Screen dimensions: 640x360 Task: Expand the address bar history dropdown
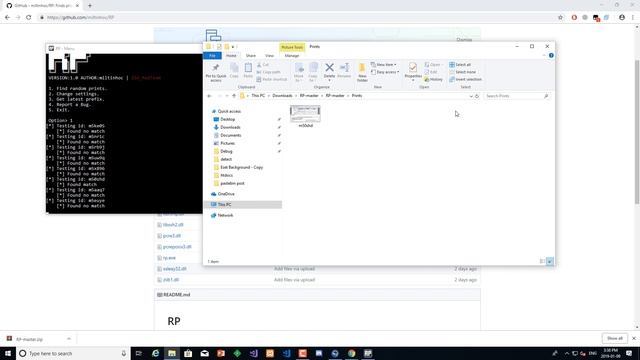coord(471,96)
